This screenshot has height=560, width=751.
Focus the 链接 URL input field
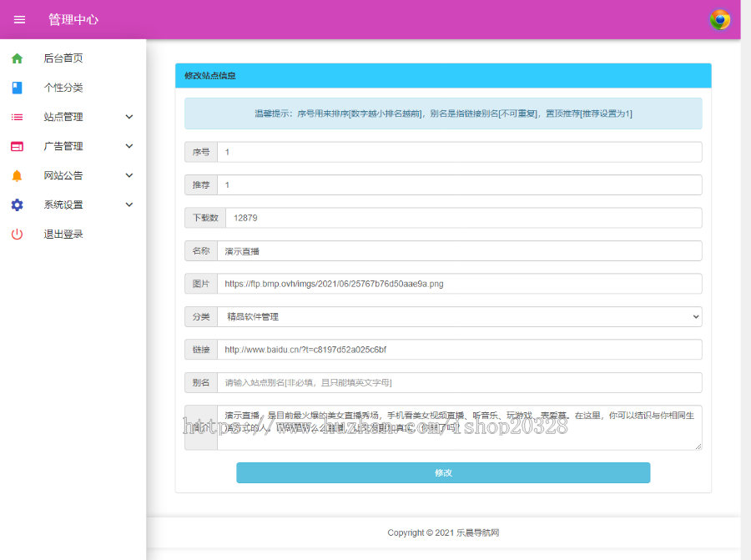(x=459, y=350)
